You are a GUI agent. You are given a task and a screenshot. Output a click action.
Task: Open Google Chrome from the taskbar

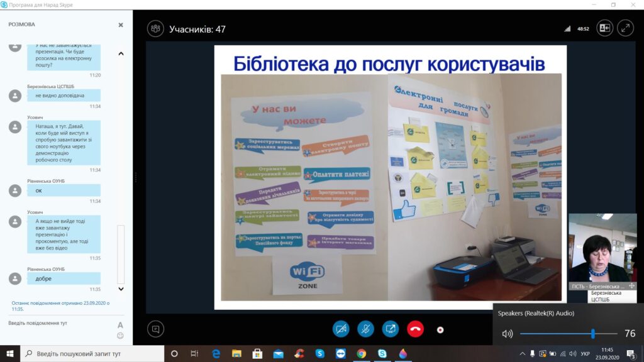[x=361, y=354]
